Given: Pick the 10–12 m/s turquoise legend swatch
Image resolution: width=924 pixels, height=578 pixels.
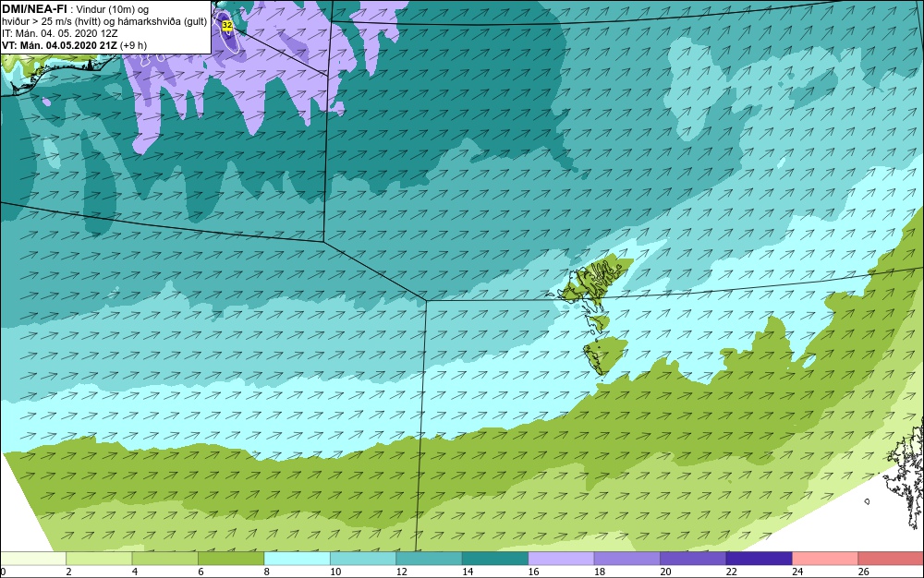Looking at the screenshot, I should pyautogui.click(x=363, y=559).
